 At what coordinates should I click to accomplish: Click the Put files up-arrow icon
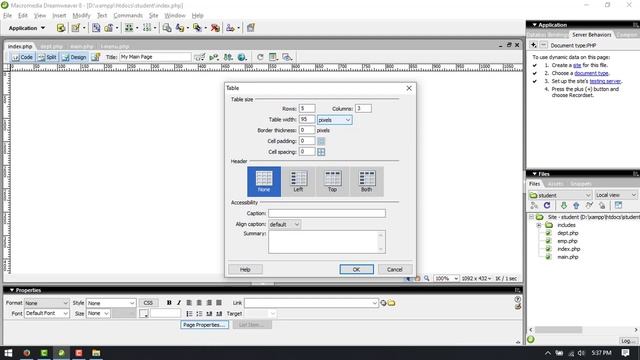(576, 206)
